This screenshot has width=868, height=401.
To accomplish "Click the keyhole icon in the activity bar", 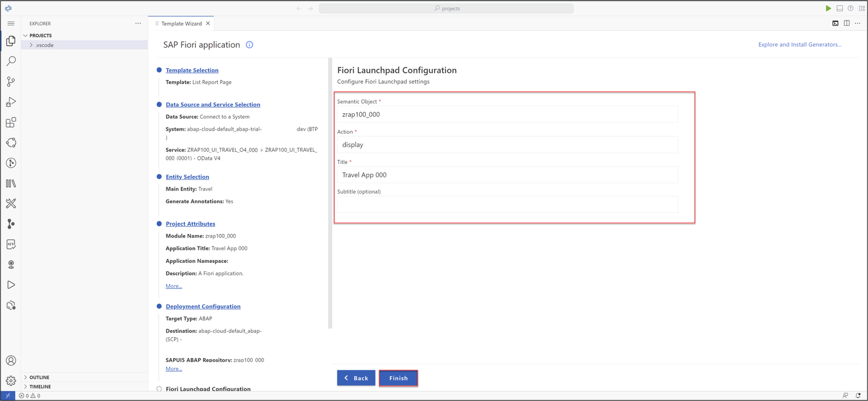I will [11, 265].
